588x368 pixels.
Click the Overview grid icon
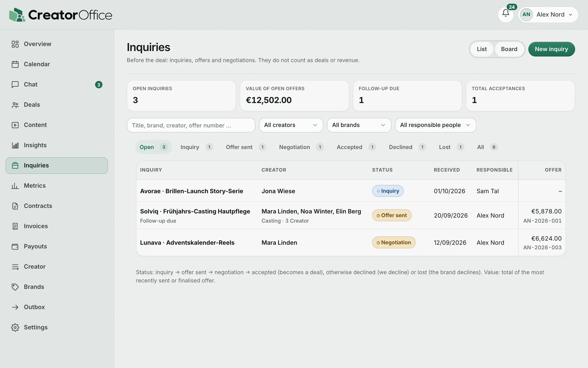click(x=15, y=44)
